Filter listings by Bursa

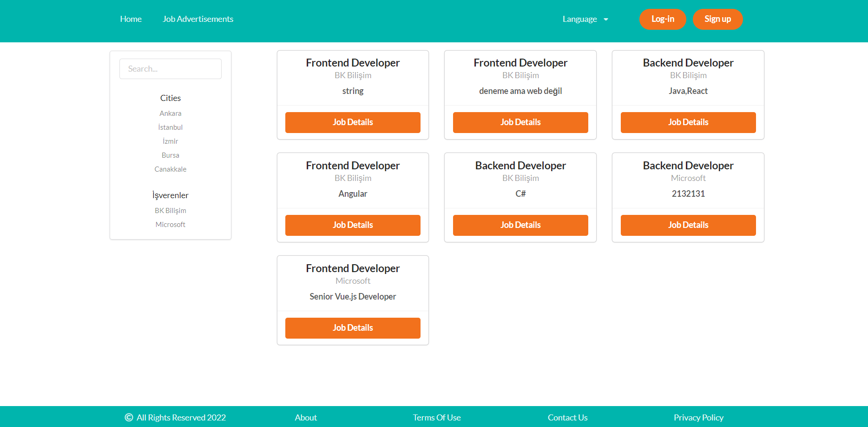point(170,155)
